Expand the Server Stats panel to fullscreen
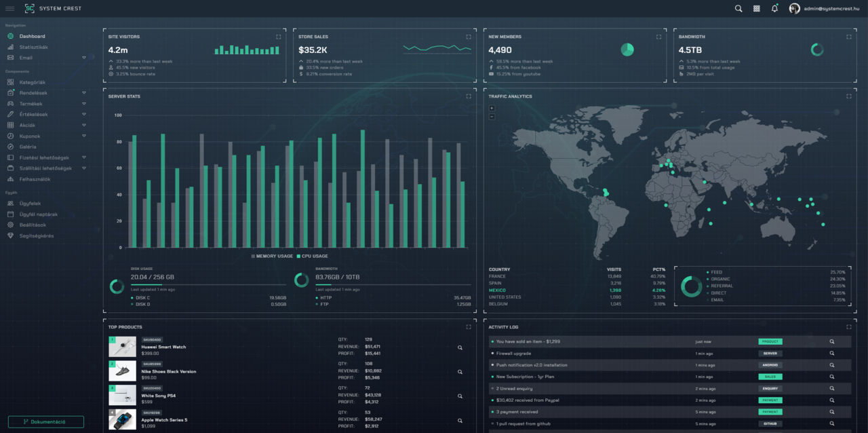The height and width of the screenshot is (433, 868). 469,96
